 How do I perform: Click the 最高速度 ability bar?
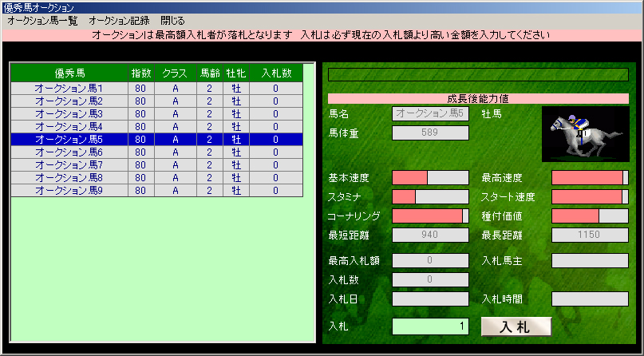coord(590,177)
